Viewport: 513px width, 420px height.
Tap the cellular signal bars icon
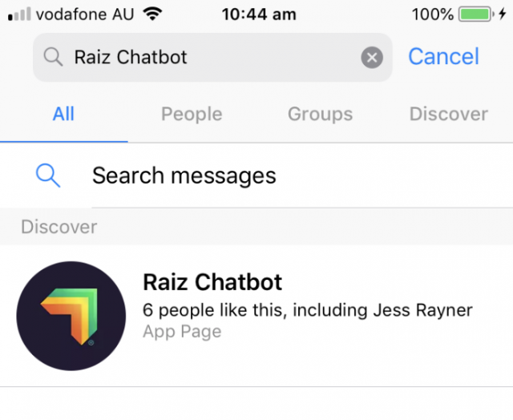pyautogui.click(x=19, y=14)
